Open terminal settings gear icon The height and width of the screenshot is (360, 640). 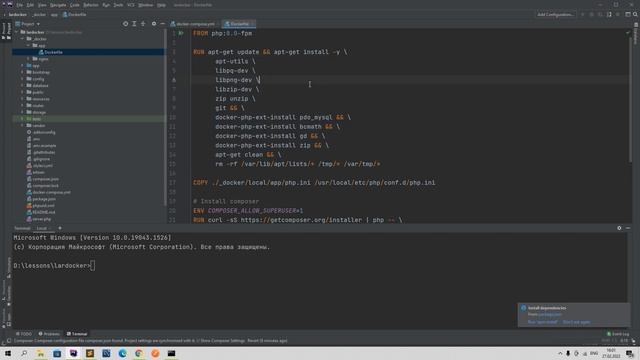(x=619, y=228)
